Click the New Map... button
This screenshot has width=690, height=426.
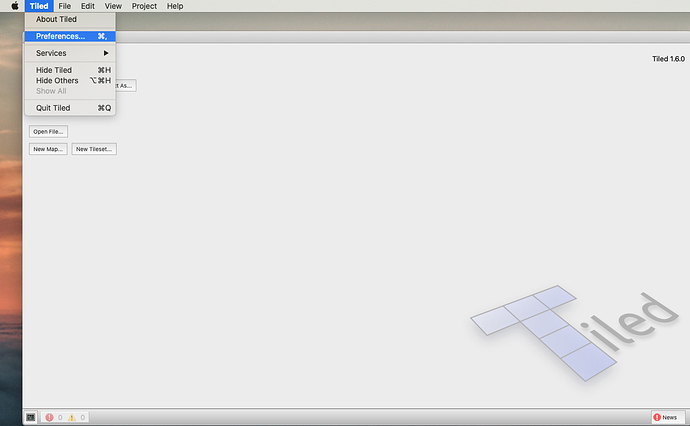(48, 149)
